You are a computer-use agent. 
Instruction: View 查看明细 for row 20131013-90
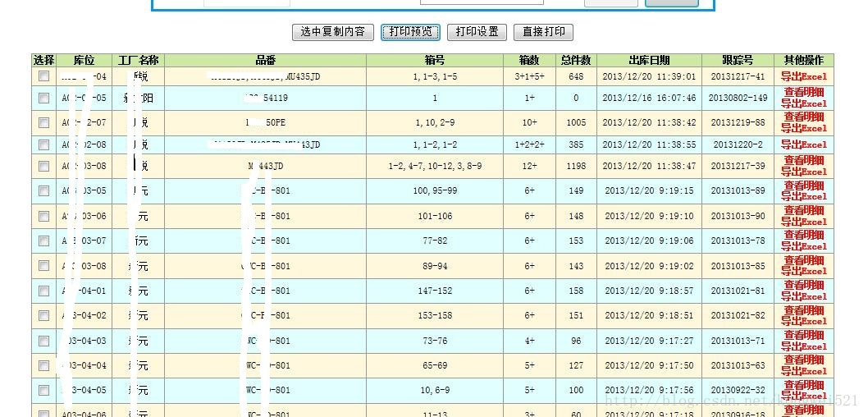804,210
